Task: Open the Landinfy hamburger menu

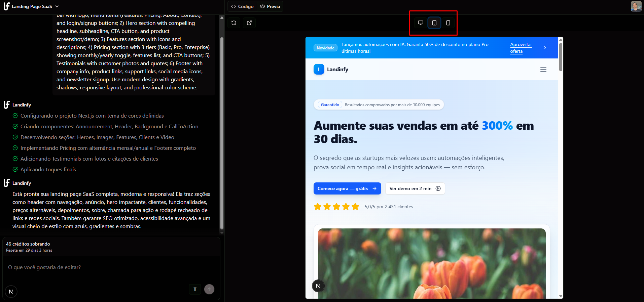Action: coord(543,69)
